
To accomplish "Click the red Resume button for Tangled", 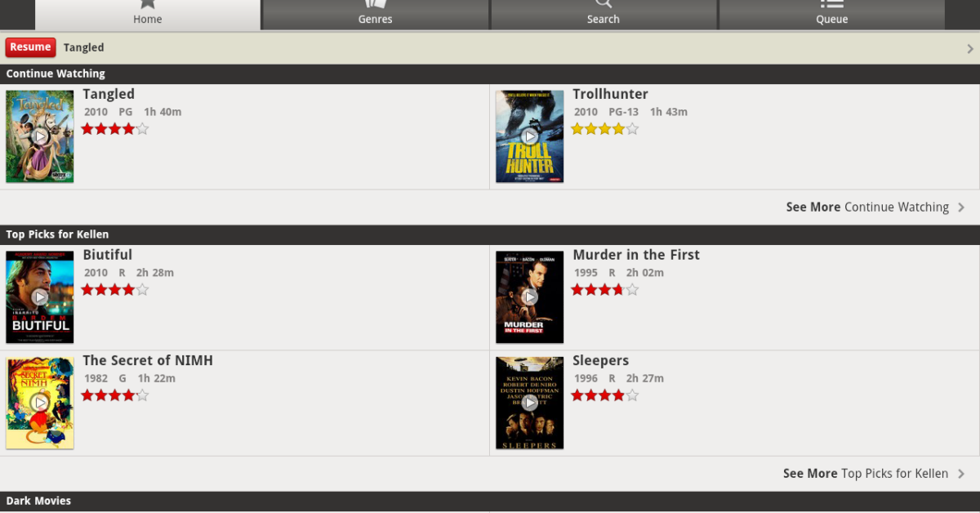I will [x=31, y=47].
